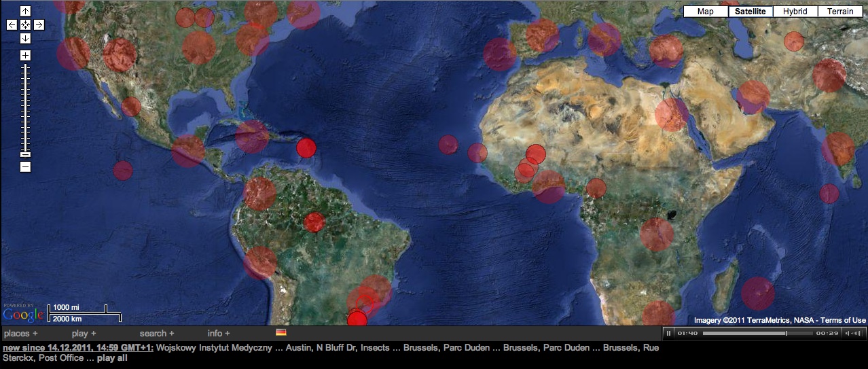Click the marker over Turkey
This screenshot has width=868, height=369.
click(x=666, y=51)
